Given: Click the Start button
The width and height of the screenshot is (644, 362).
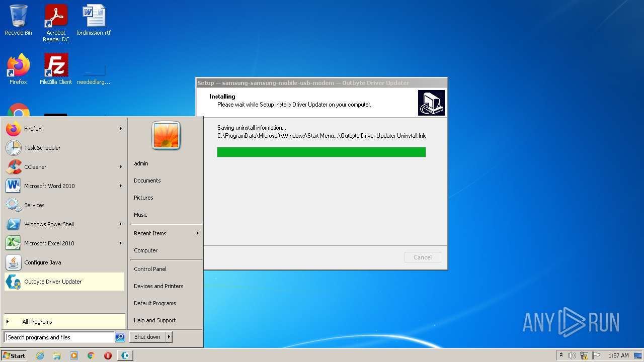Looking at the screenshot, I should 14,355.
